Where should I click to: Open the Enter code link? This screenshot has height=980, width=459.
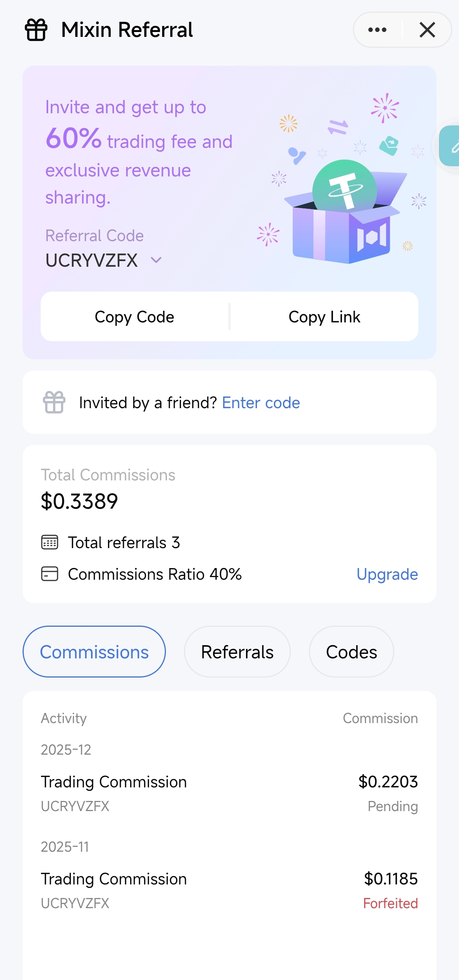(261, 403)
